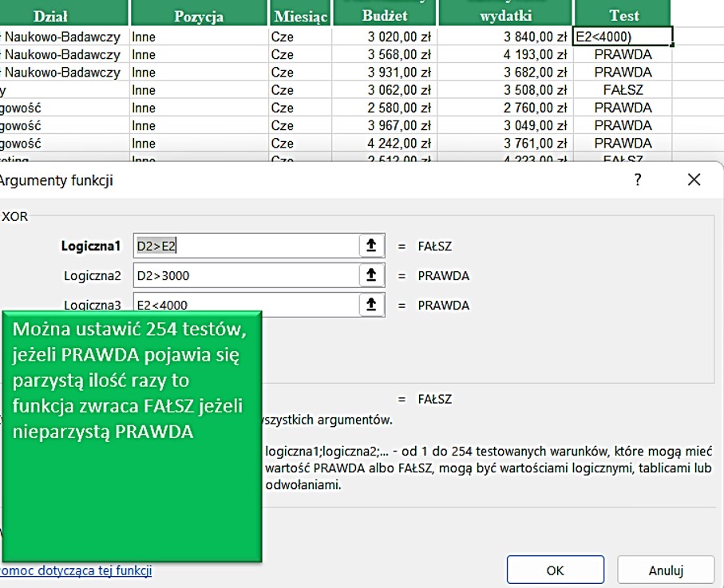
Task: Focus the Logiczna2 field containing D2>3000
Action: pos(246,275)
